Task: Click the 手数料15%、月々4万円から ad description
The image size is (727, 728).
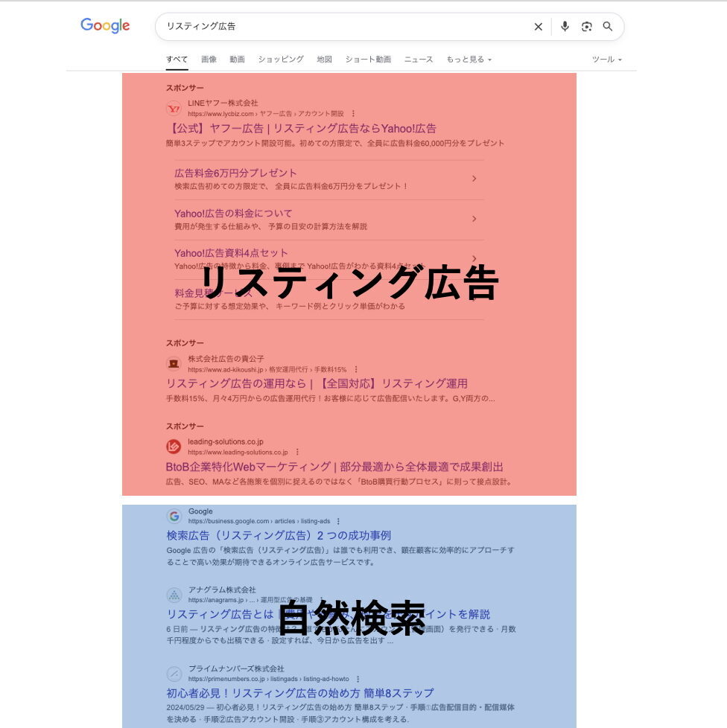Action: [330, 398]
